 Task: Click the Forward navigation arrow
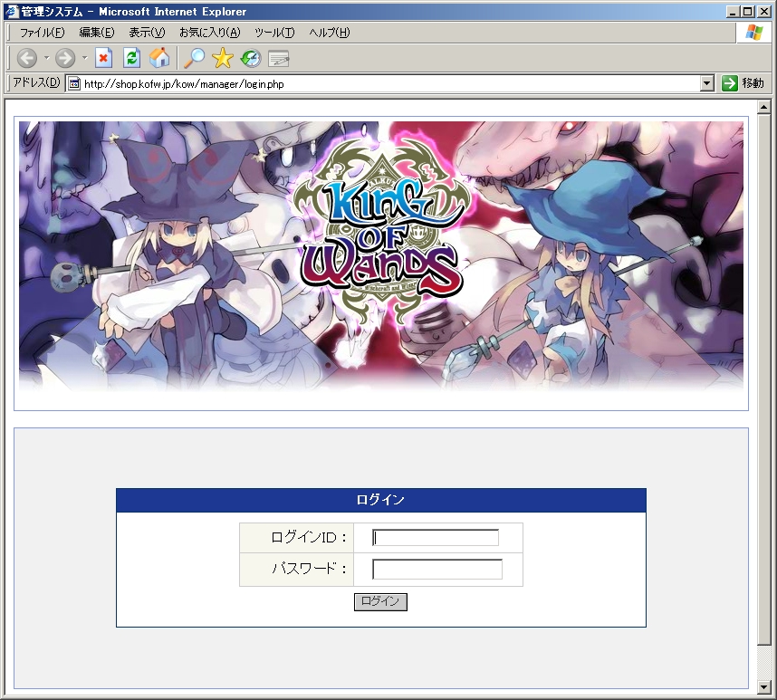[x=65, y=59]
